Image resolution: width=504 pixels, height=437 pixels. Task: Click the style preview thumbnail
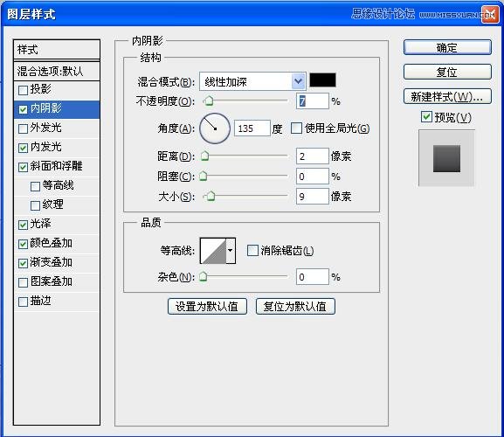(446, 158)
